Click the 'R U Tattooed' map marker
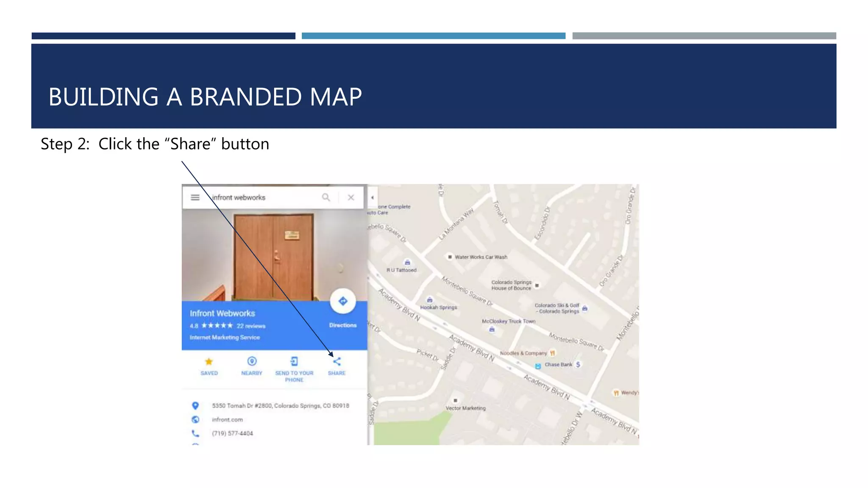 pyautogui.click(x=407, y=263)
